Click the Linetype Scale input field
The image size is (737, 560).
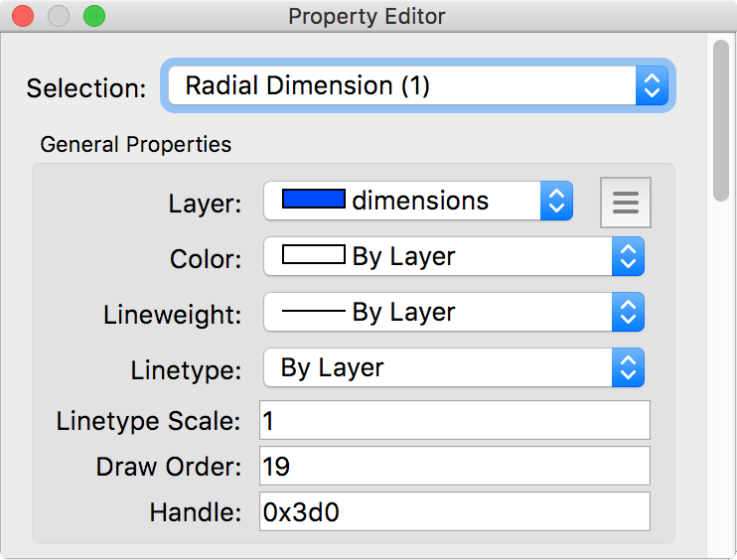(454, 420)
